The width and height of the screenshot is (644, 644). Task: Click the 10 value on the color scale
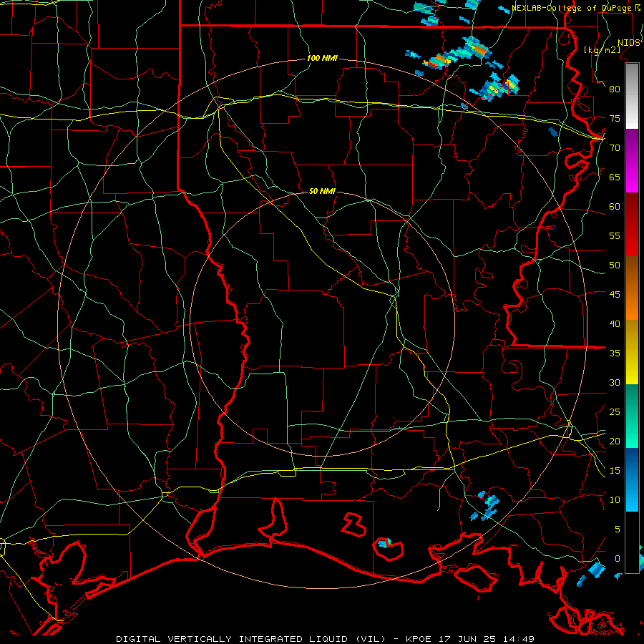[615, 500]
